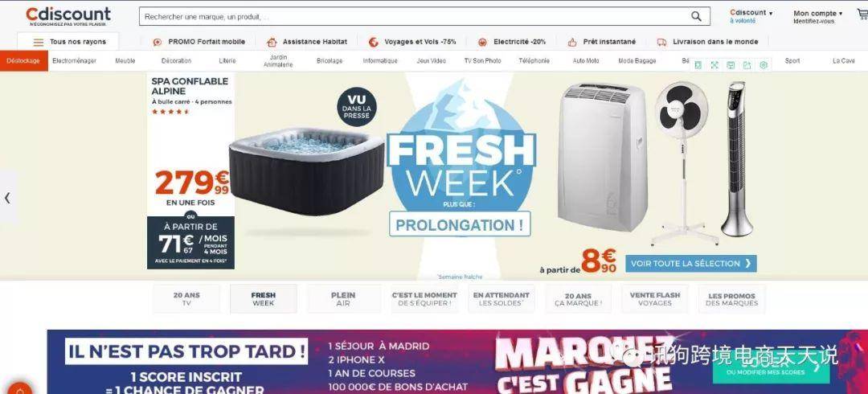Switch to the Plein Air banner tab
868x394 pixels.
[x=343, y=299]
